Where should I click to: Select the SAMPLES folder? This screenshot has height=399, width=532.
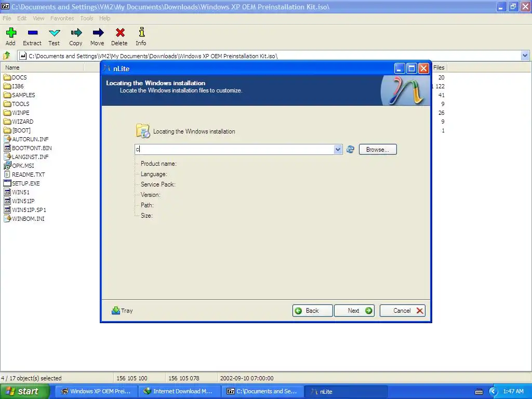[x=19, y=95]
